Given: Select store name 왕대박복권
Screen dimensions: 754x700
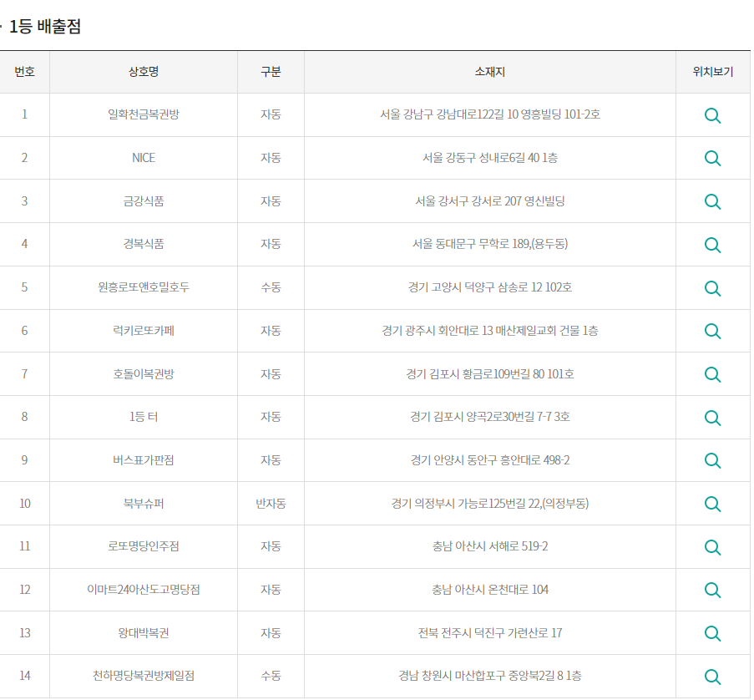Looking at the screenshot, I should pyautogui.click(x=144, y=632).
